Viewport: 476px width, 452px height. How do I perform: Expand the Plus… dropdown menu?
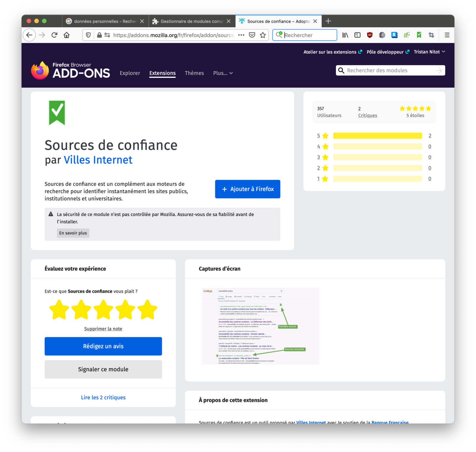[x=223, y=73]
